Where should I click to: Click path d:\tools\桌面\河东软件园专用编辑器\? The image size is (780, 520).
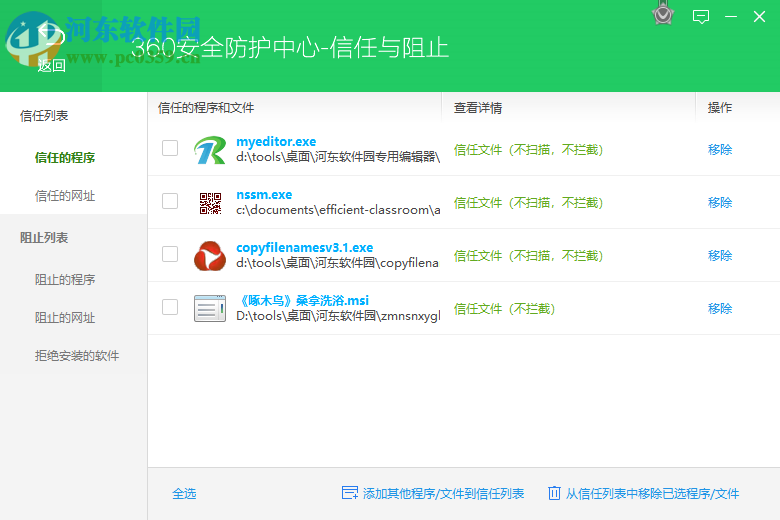coord(338,157)
